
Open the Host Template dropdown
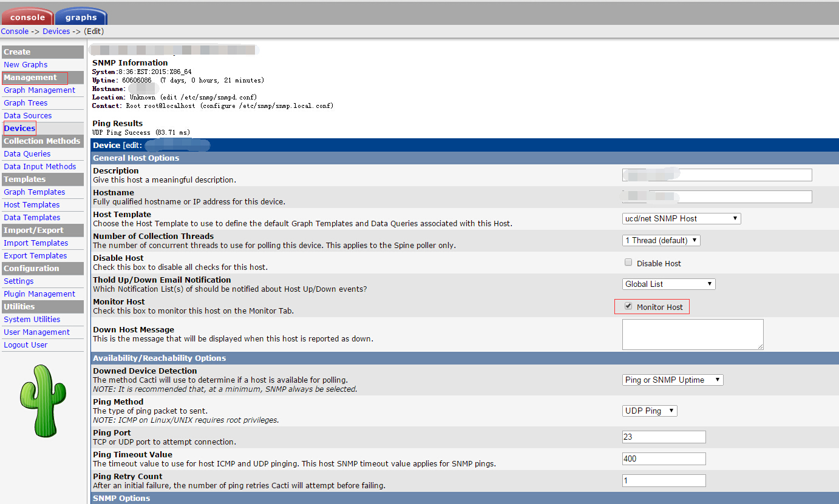[682, 218]
